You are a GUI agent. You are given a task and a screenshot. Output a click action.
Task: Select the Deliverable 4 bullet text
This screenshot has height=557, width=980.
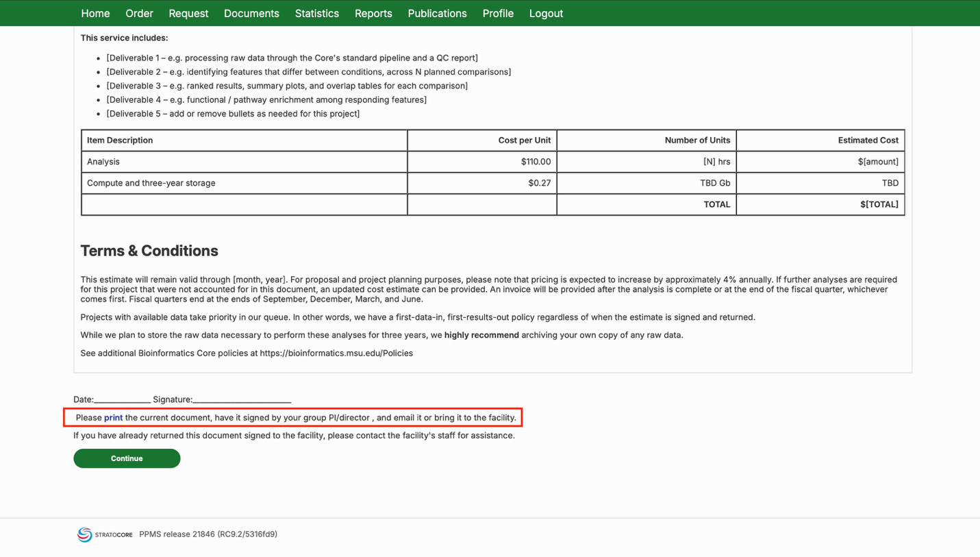(266, 100)
